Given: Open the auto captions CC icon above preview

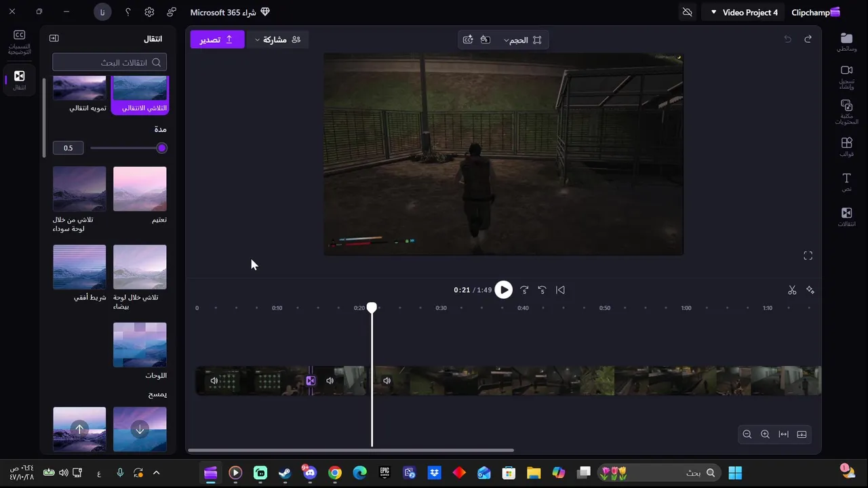Looking at the screenshot, I should (x=468, y=40).
